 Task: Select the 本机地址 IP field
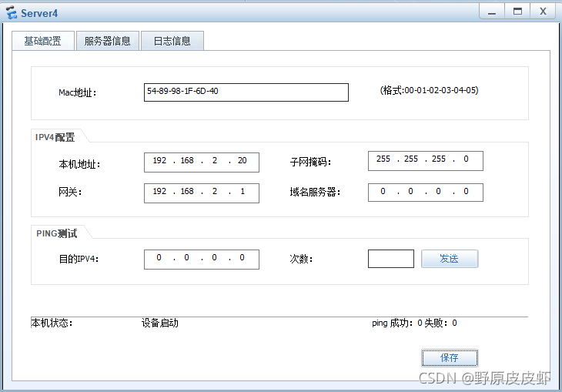click(x=202, y=162)
